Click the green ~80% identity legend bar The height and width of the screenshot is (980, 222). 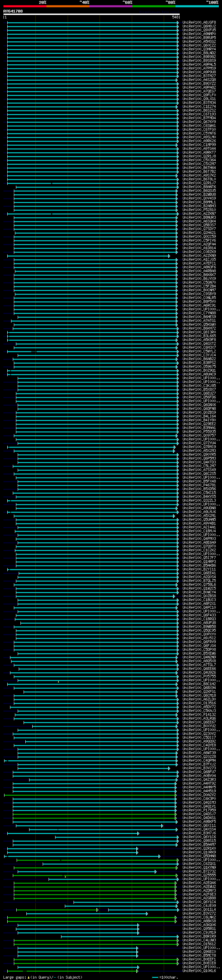click(x=154, y=6)
